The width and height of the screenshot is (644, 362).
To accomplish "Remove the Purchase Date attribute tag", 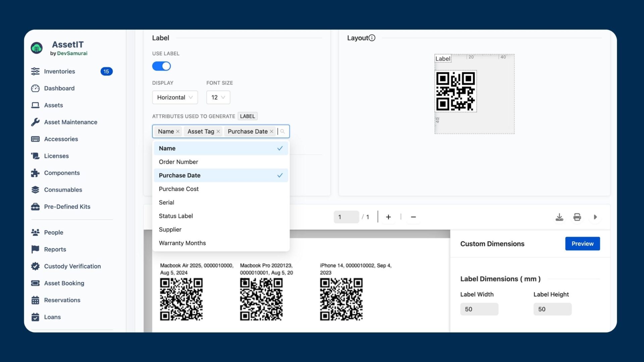I will pyautogui.click(x=272, y=131).
